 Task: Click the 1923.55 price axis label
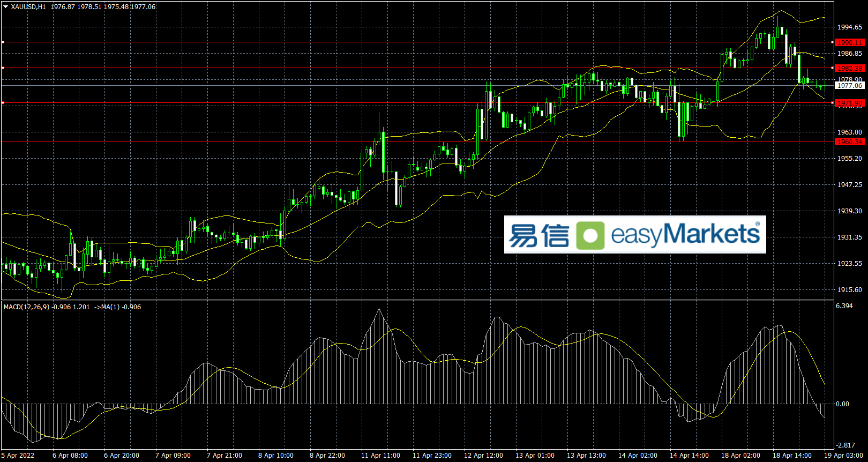click(850, 264)
